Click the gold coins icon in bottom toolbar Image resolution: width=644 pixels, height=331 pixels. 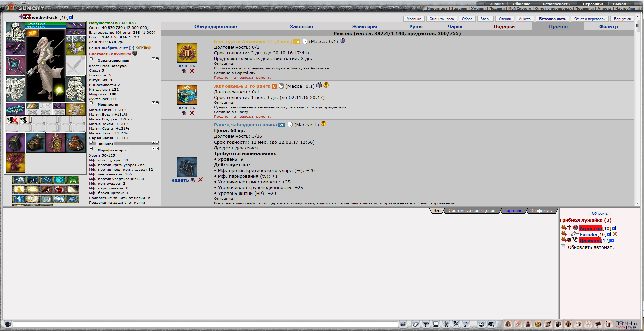tap(538, 324)
